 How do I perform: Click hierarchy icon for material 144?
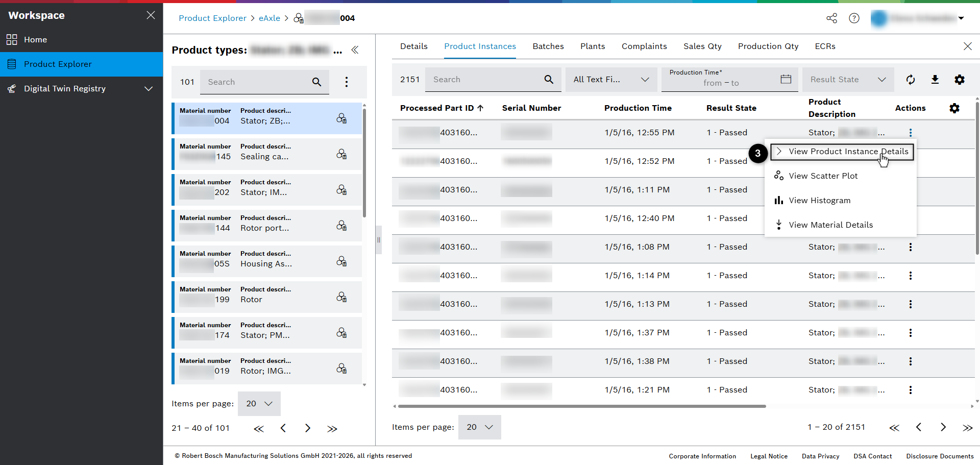[x=341, y=226]
